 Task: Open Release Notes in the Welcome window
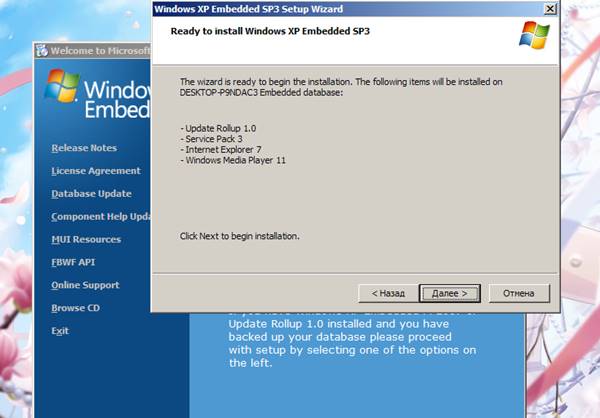(84, 148)
